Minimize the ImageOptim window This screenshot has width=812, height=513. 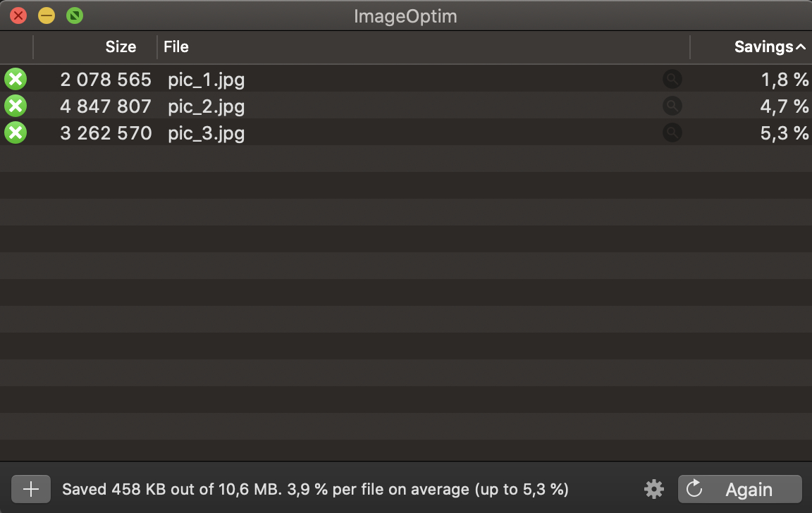tap(47, 16)
